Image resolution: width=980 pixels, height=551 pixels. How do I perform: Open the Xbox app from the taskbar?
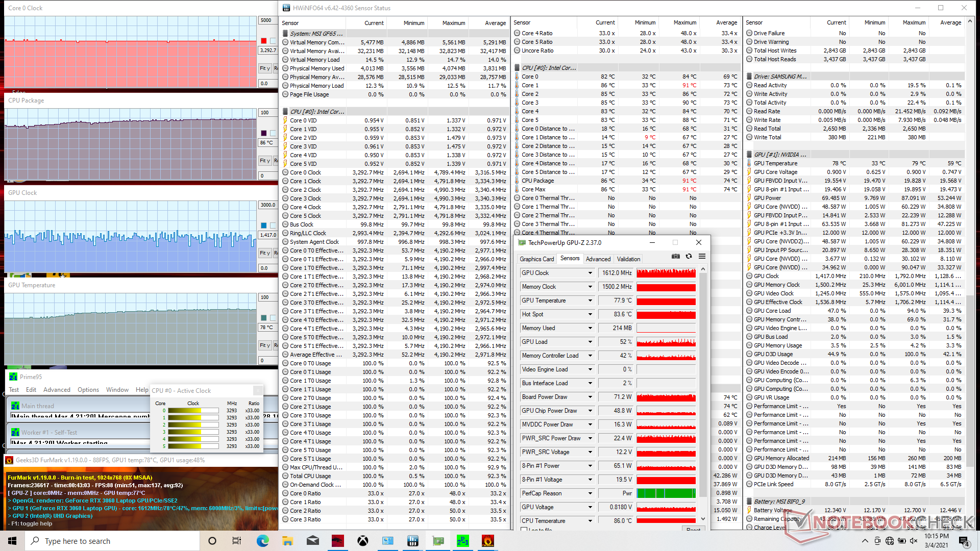(x=362, y=541)
